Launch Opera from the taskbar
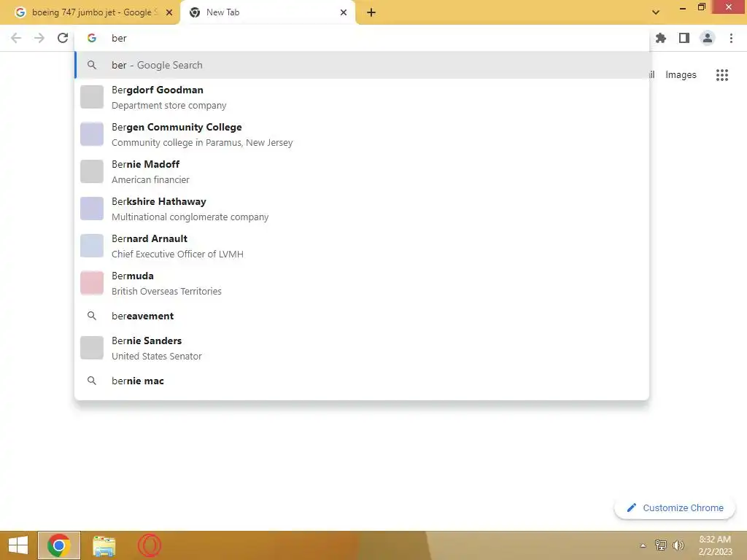The width and height of the screenshot is (747, 560). 149,545
